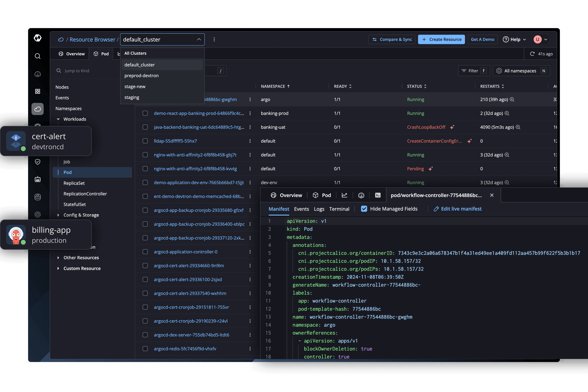
Task: Click the Devtron logo icon
Action: pos(37,38)
